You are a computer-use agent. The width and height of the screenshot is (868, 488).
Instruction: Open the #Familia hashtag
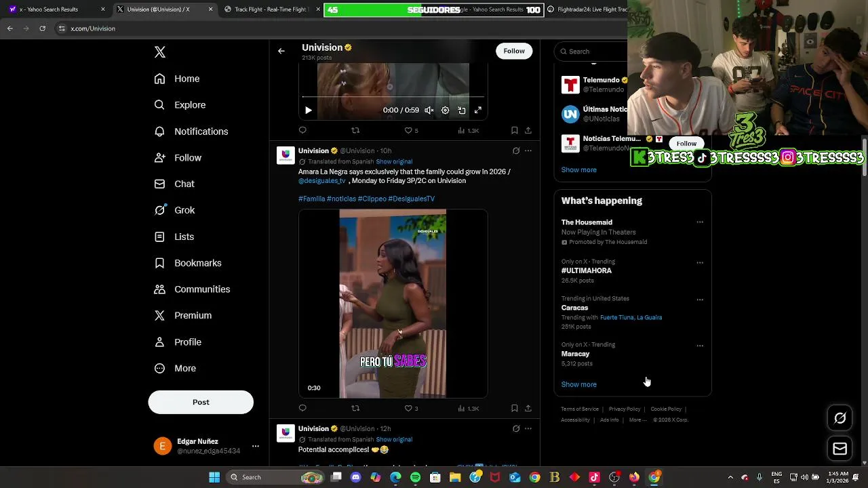click(x=312, y=199)
